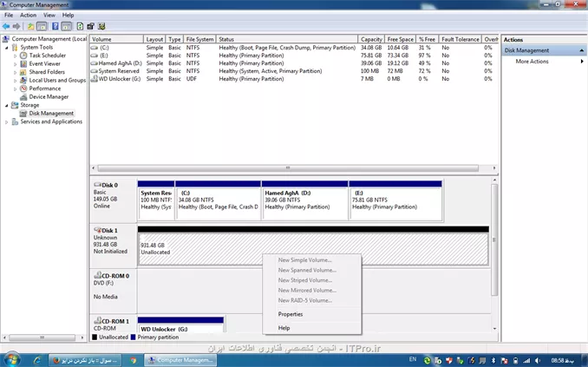Viewport: 588px width, 367px height.
Task: Click the Storage node icon
Action: [15, 105]
